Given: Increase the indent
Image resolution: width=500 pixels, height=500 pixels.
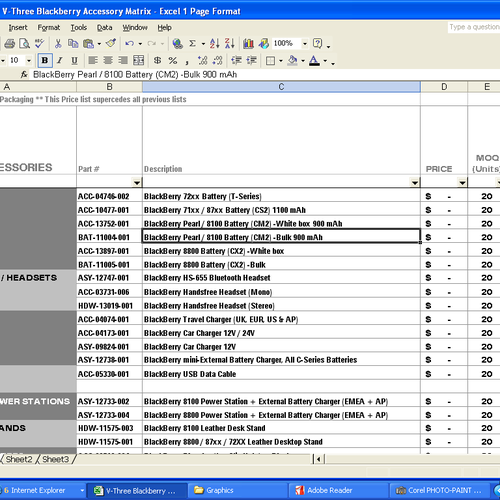Looking at the screenshot, I should [x=252, y=60].
